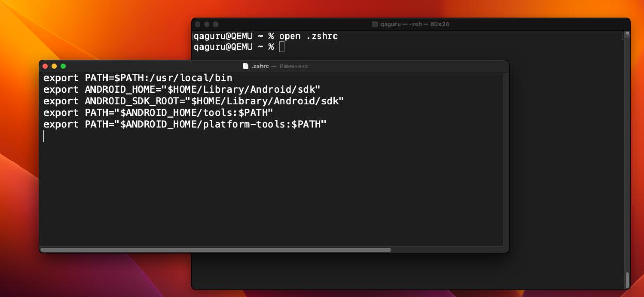Click Terminal split pane icon at top right
Screen dimensions: 644x297
click(627, 34)
